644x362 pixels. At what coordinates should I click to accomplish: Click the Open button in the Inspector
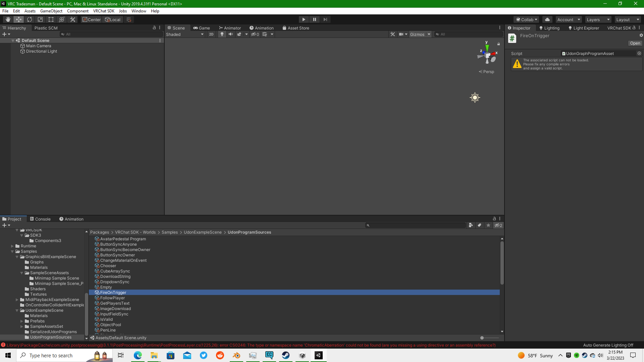click(x=635, y=43)
